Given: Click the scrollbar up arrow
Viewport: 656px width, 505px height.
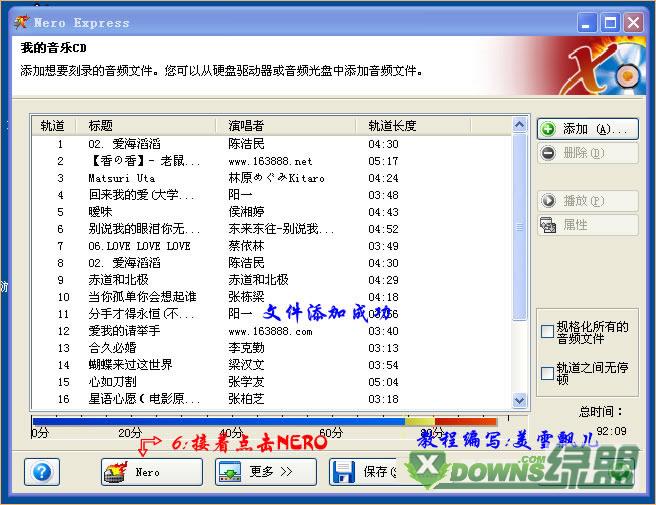Looking at the screenshot, I should click(x=519, y=125).
